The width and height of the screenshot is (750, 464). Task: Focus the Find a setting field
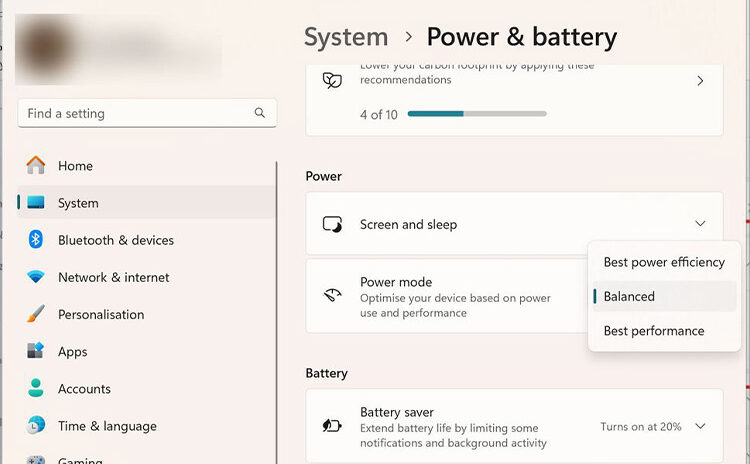[x=147, y=113]
